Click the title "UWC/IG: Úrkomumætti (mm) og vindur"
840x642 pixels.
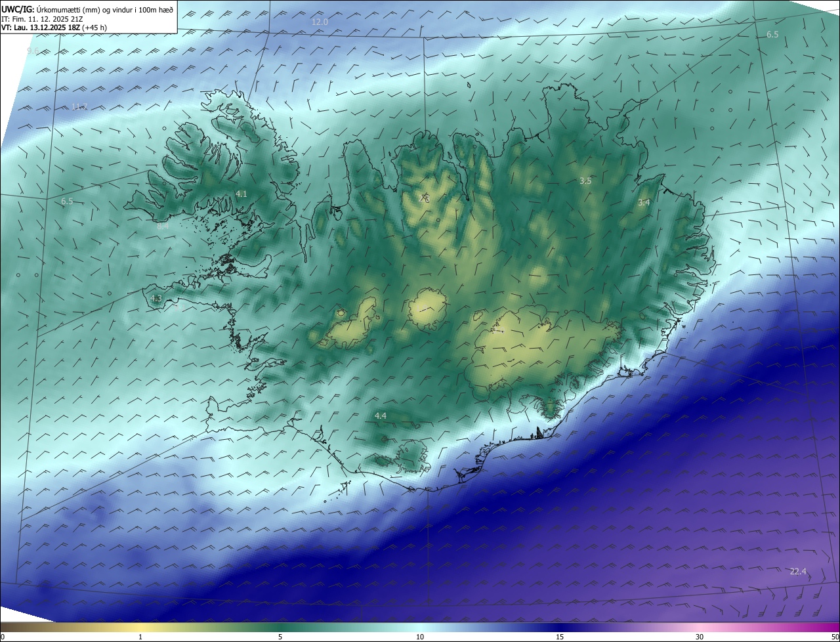[x=87, y=9]
